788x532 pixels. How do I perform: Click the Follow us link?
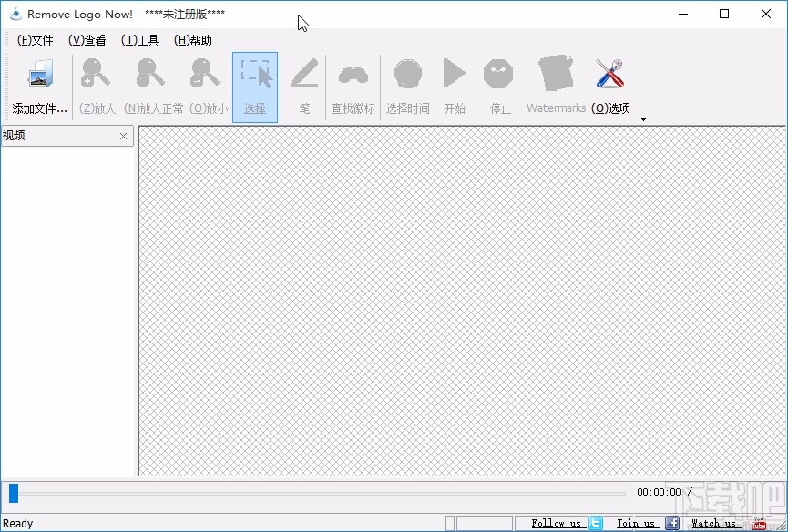556,523
